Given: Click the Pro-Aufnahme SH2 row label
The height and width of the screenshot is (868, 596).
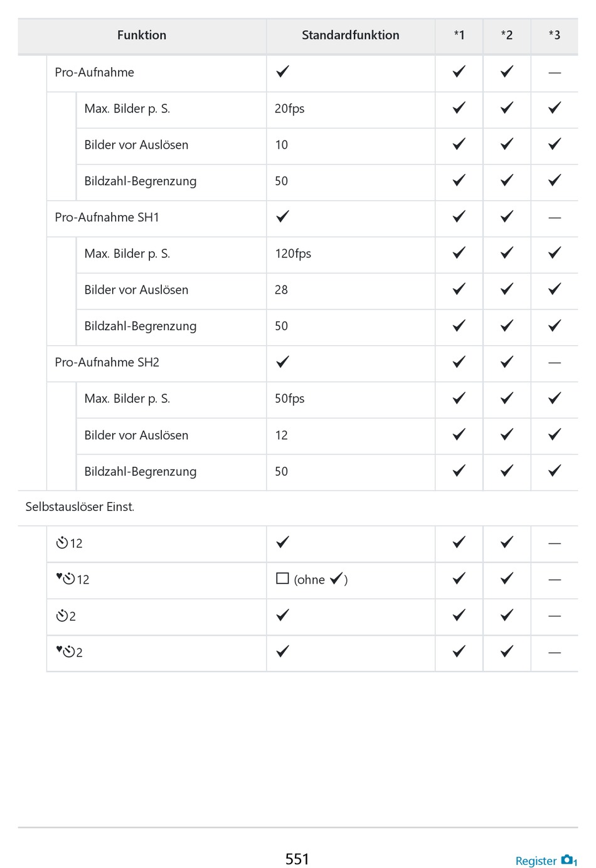Looking at the screenshot, I should point(107,362).
